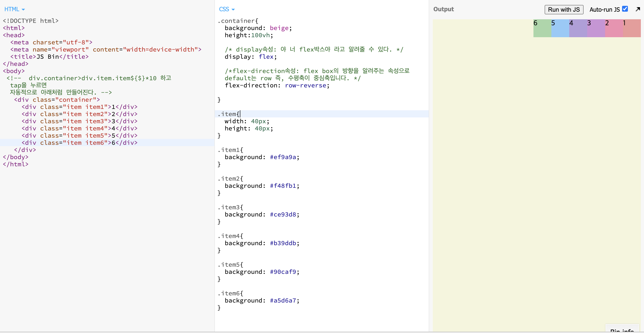Image resolution: width=644 pixels, height=333 pixels.
Task: Click the meta charset line in HTML
Action: [x=51, y=42]
